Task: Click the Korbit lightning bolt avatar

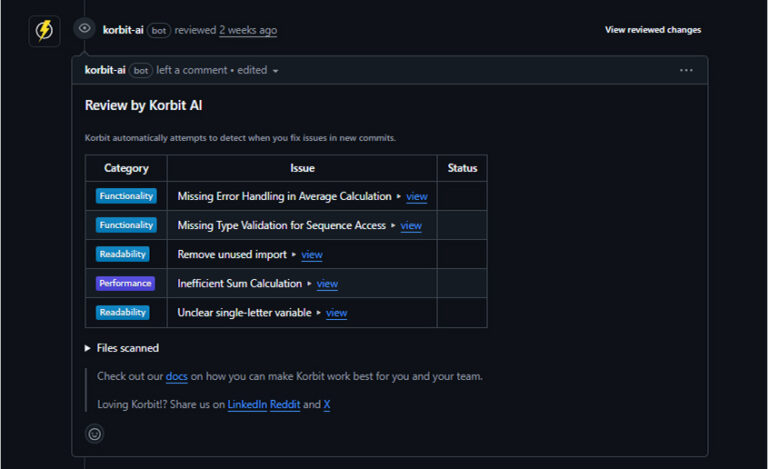Action: point(44,31)
